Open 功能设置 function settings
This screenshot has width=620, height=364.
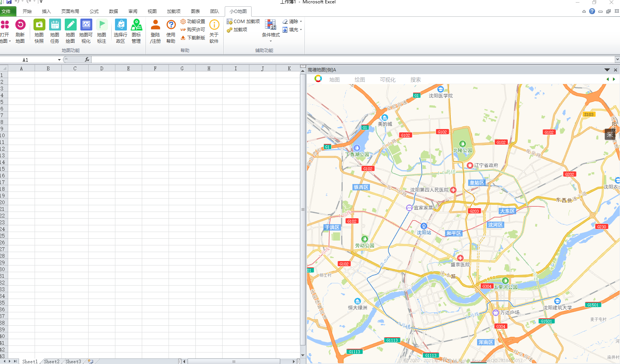[193, 22]
